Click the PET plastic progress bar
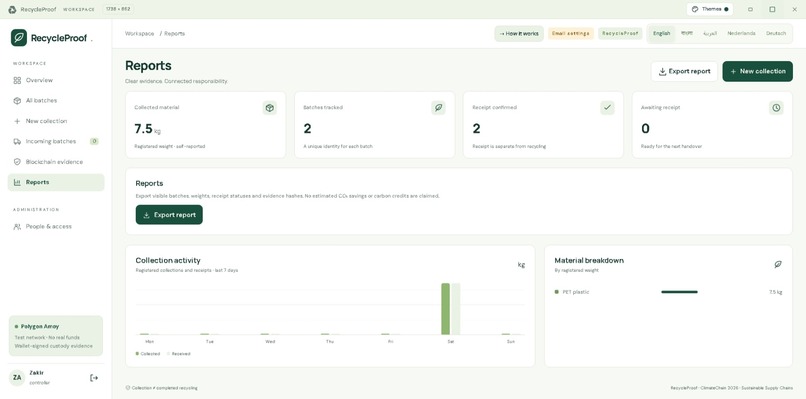The height and width of the screenshot is (399, 806). tap(680, 292)
